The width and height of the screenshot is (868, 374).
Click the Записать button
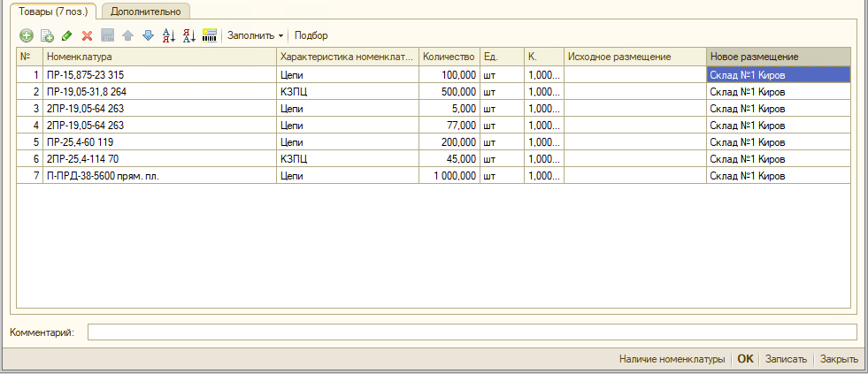pos(786,359)
